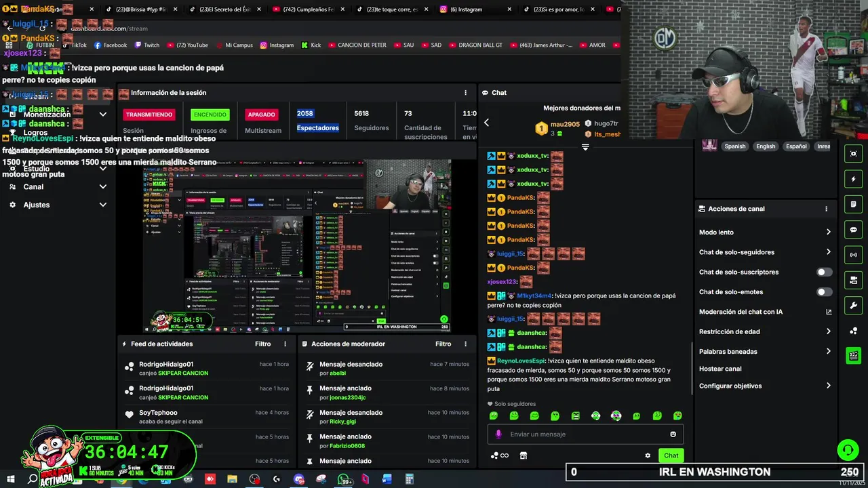This screenshot has height=488, width=868.
Task: Open chat settings gear icon
Action: (648, 455)
